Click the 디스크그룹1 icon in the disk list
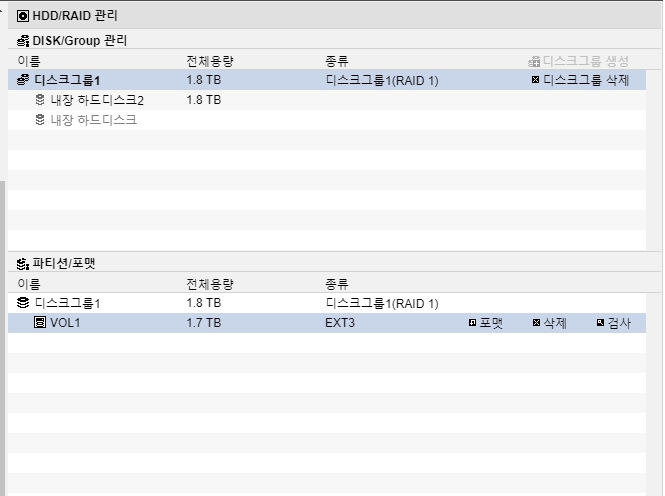 click(23, 80)
